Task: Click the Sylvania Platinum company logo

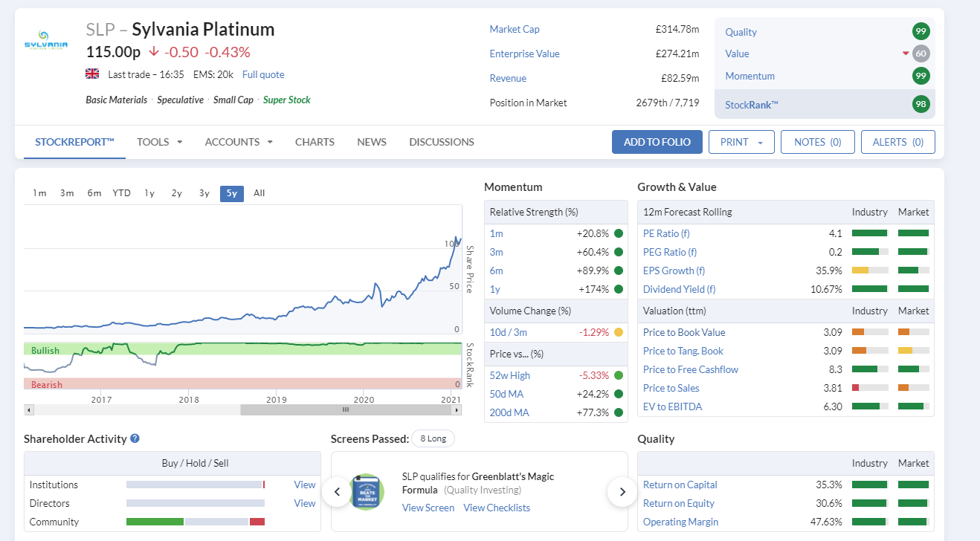Action: [45, 40]
